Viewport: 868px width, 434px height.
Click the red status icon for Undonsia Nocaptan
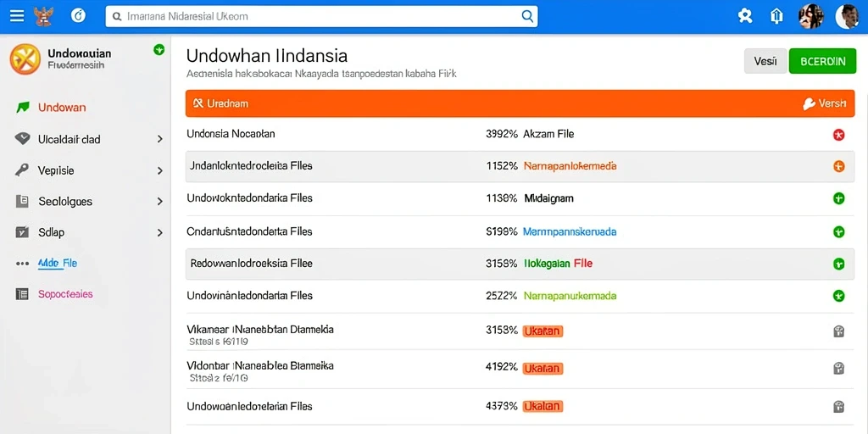click(838, 135)
